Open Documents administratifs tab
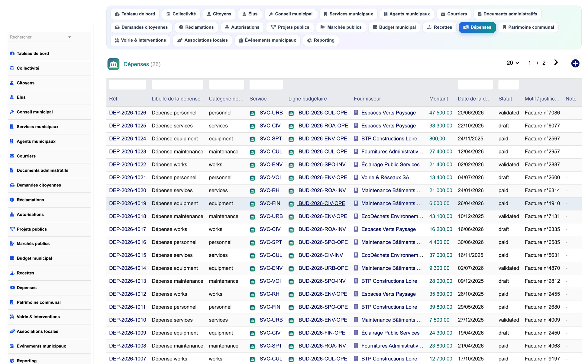Viewport: 588px width, 364px height. [x=507, y=14]
